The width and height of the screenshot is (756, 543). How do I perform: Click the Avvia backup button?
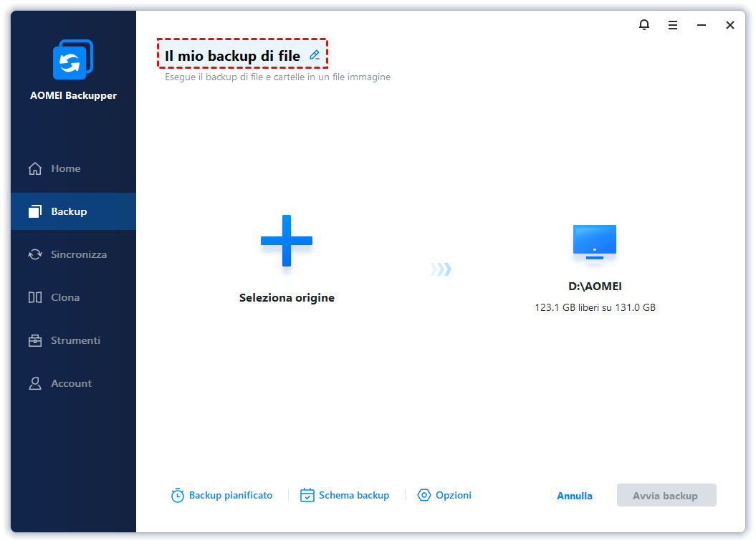pyautogui.click(x=666, y=495)
